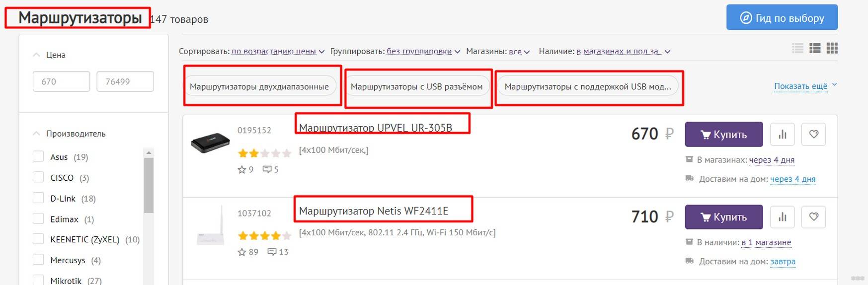This screenshot has height=285, width=868.
Task: Open the grouping dropdown
Action: tap(423, 51)
